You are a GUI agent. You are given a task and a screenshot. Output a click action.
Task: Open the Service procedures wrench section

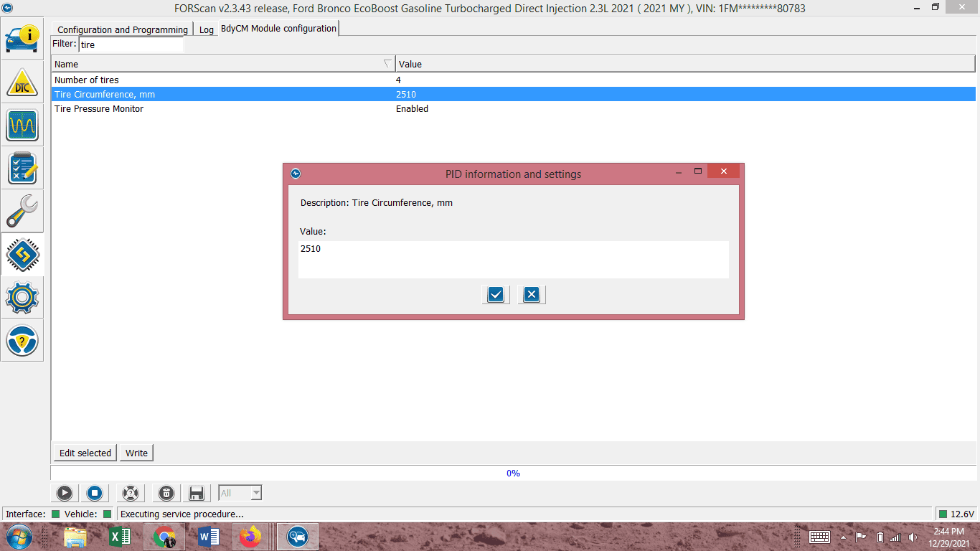click(22, 212)
